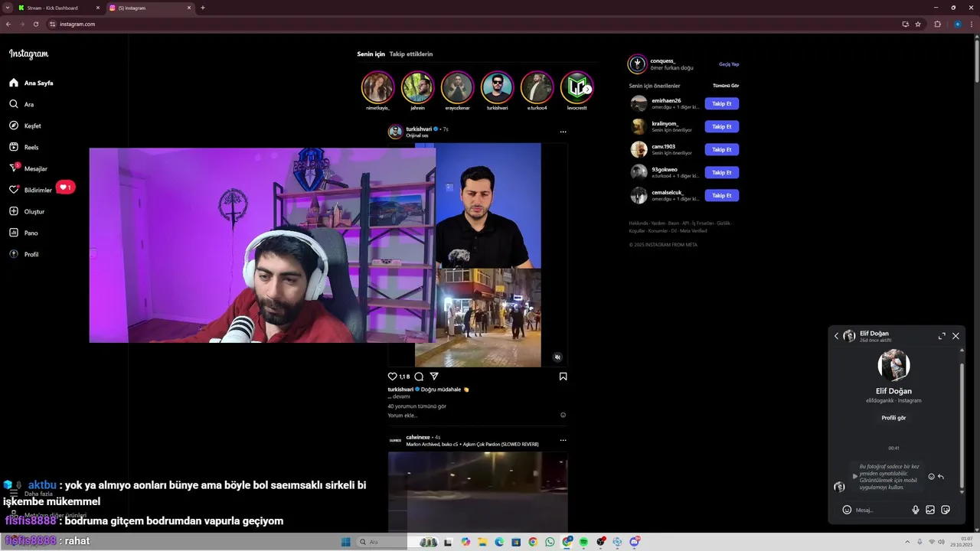
Task: Switch to Takip ettiklerin feed tab
Action: (x=411, y=54)
